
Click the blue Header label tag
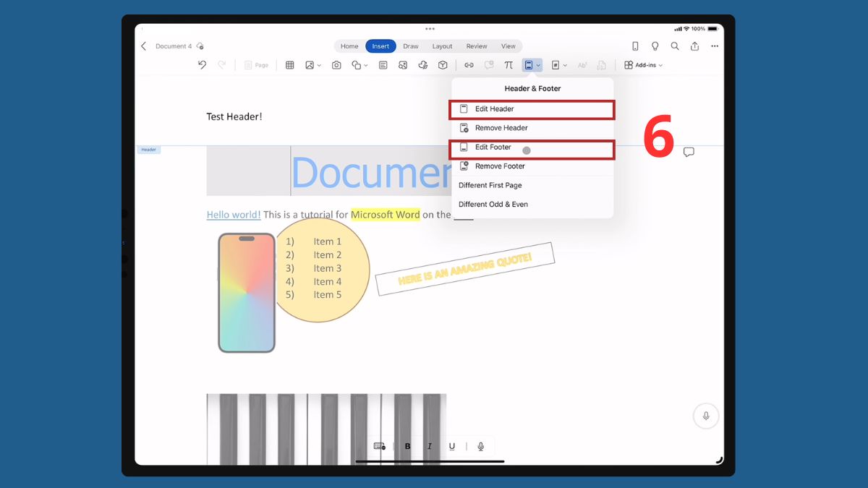[148, 150]
